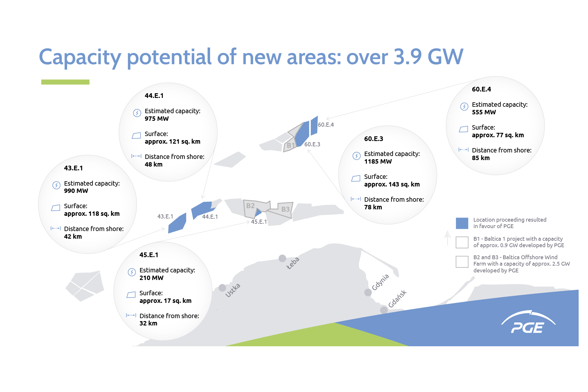Click the distance arrow icon in 60.E.4 bubble
The image size is (588, 392).
(x=463, y=150)
